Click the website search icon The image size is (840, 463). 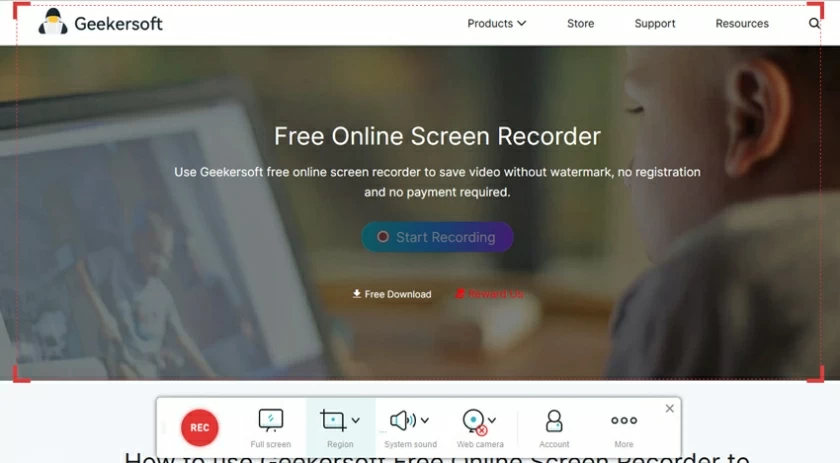814,24
